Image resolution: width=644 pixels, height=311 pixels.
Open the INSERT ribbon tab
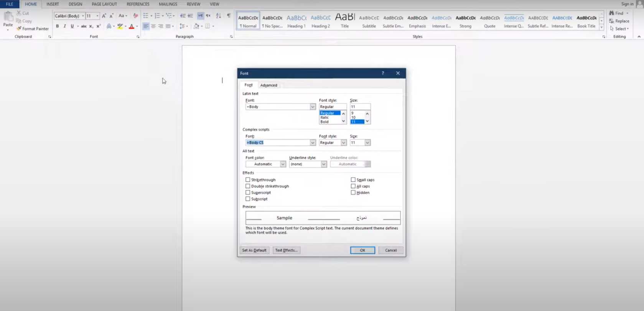click(53, 4)
